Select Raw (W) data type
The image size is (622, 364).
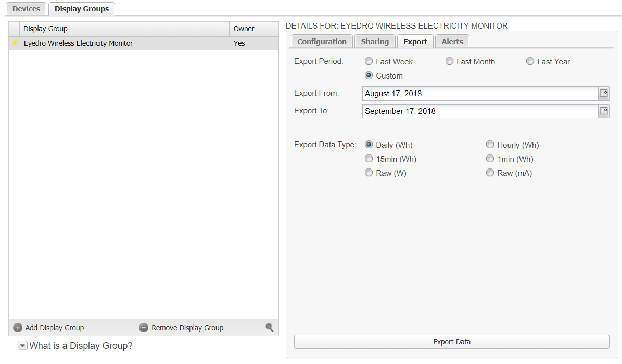(x=369, y=173)
